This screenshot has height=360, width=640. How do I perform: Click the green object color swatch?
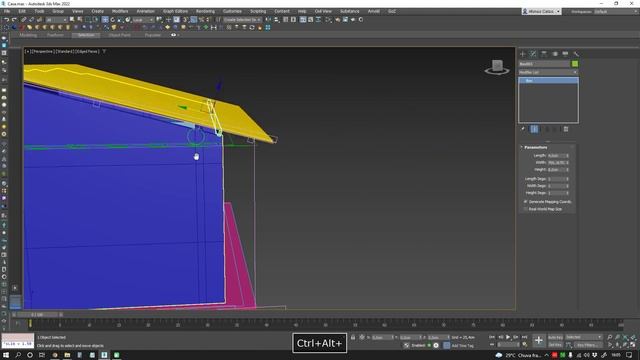[x=575, y=64]
